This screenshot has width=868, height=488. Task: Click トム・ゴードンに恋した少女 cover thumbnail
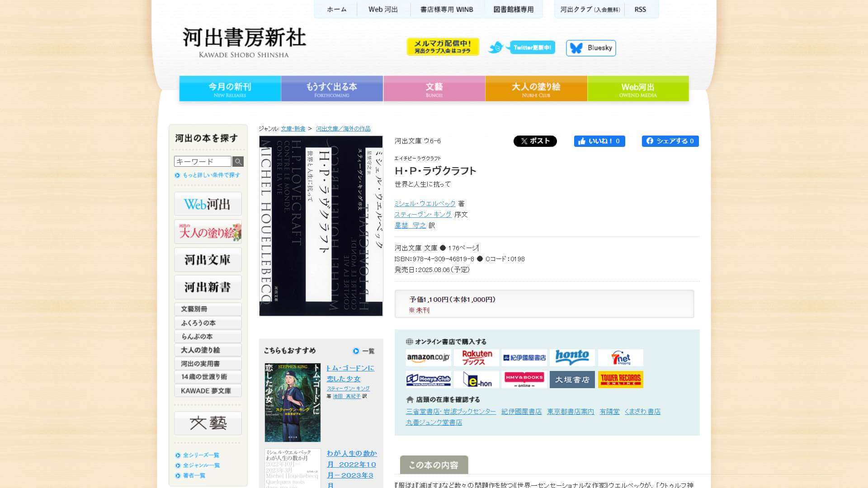pyautogui.click(x=292, y=403)
